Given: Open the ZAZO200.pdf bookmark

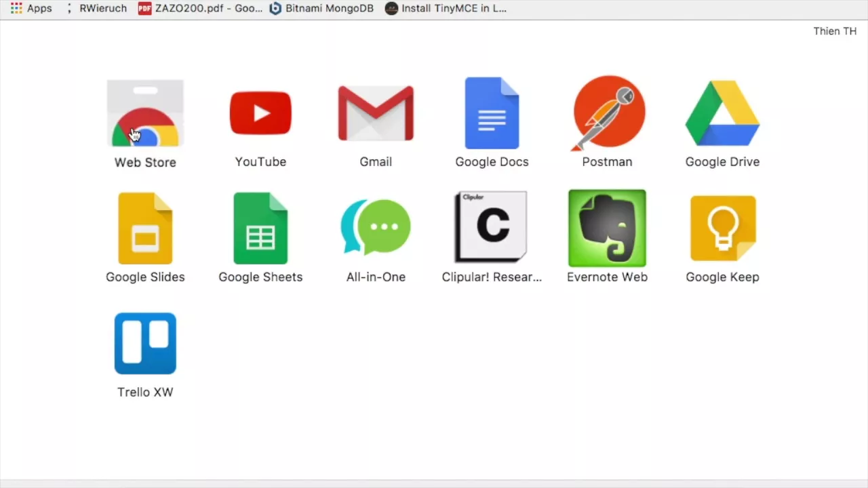Looking at the screenshot, I should point(200,9).
